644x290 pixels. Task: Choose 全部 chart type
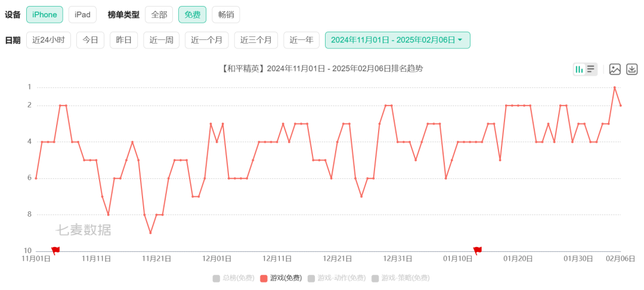tap(159, 15)
